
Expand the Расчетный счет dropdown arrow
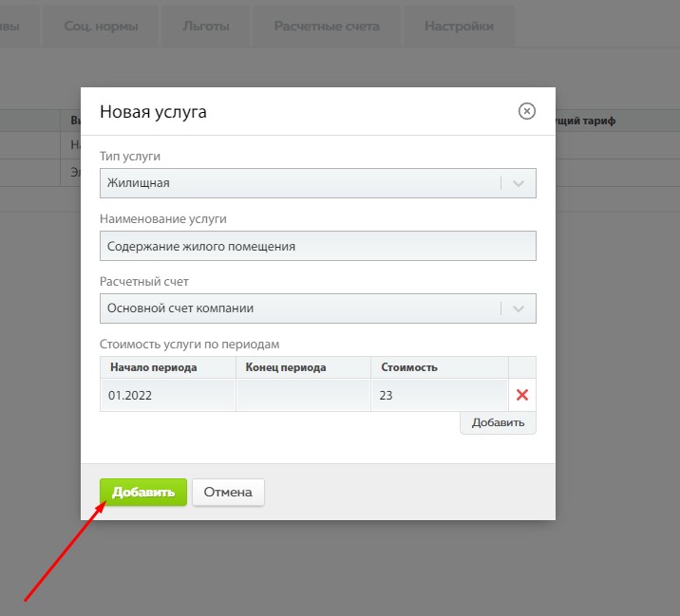[519, 308]
